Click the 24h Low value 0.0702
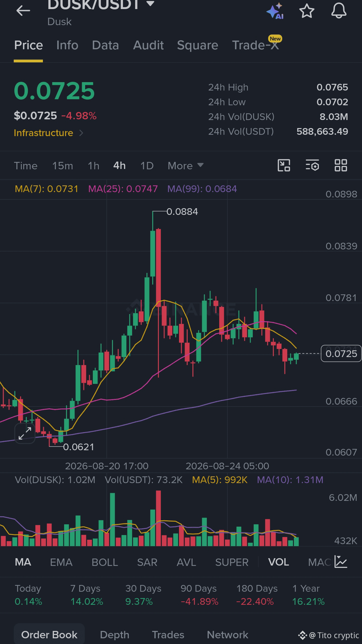The image size is (362, 644). (332, 102)
